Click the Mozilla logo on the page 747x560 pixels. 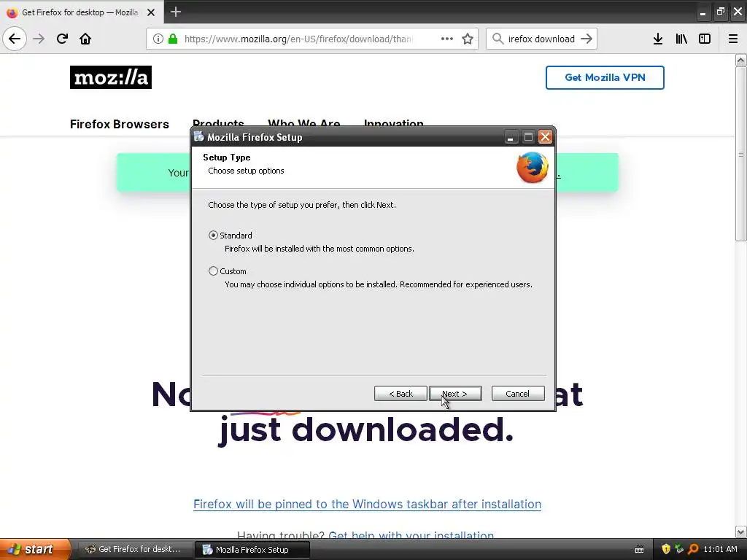[111, 77]
